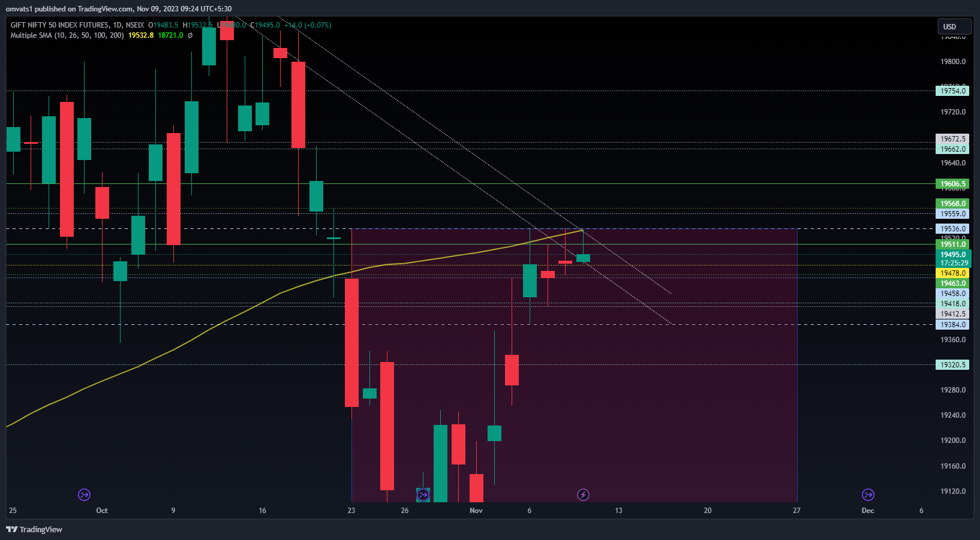
Task: Click the 27 date label on time axis
Action: click(x=796, y=511)
